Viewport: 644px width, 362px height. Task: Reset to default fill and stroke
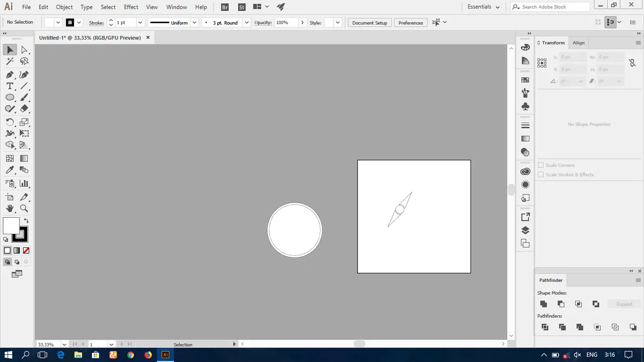[x=6, y=240]
